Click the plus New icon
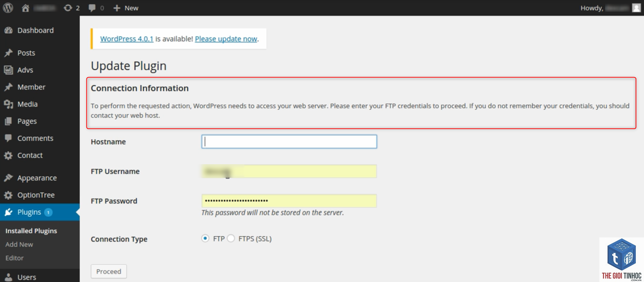 (117, 8)
